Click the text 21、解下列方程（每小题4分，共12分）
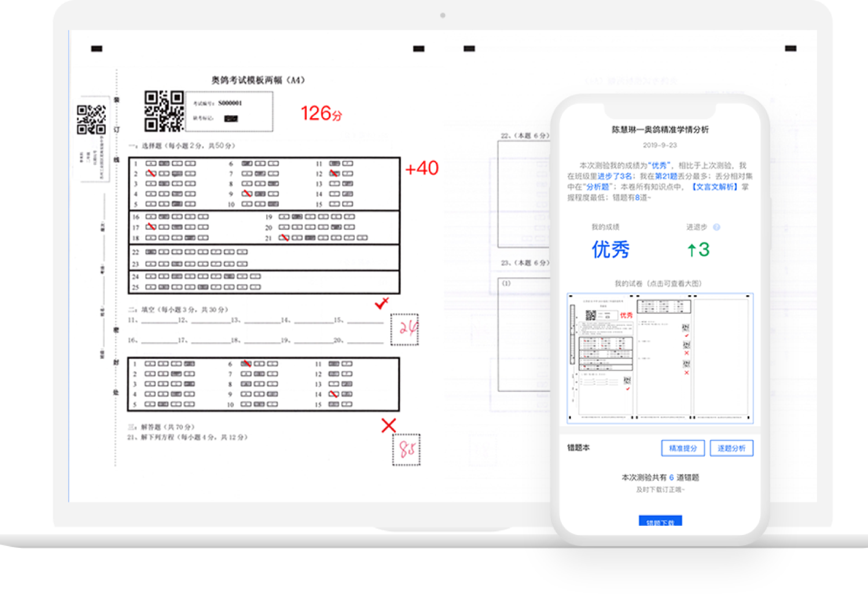Screen dimensions: 868x594 pos(187,437)
